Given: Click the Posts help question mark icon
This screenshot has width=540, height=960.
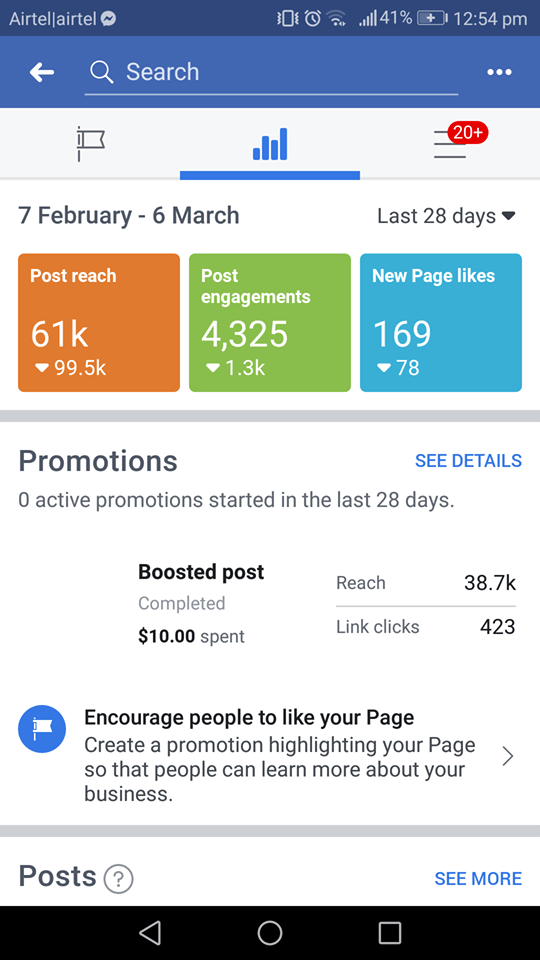Looking at the screenshot, I should tap(119, 879).
